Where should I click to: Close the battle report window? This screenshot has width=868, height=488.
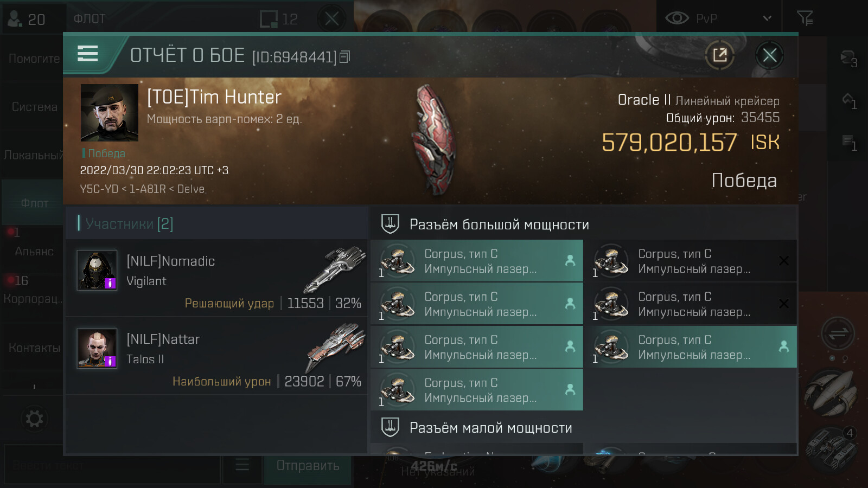click(769, 55)
